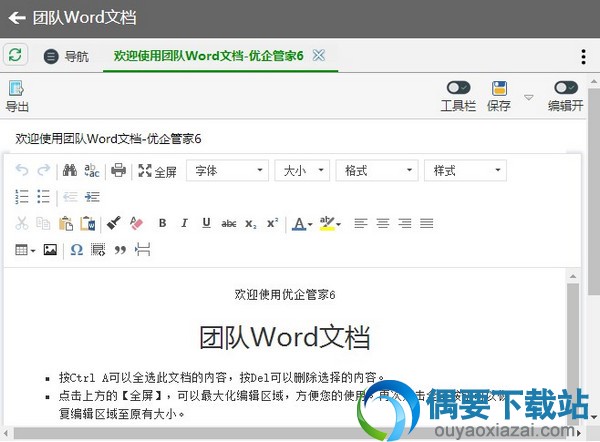Click the 团队Word文档 heading in document
600x442 pixels.
click(284, 338)
